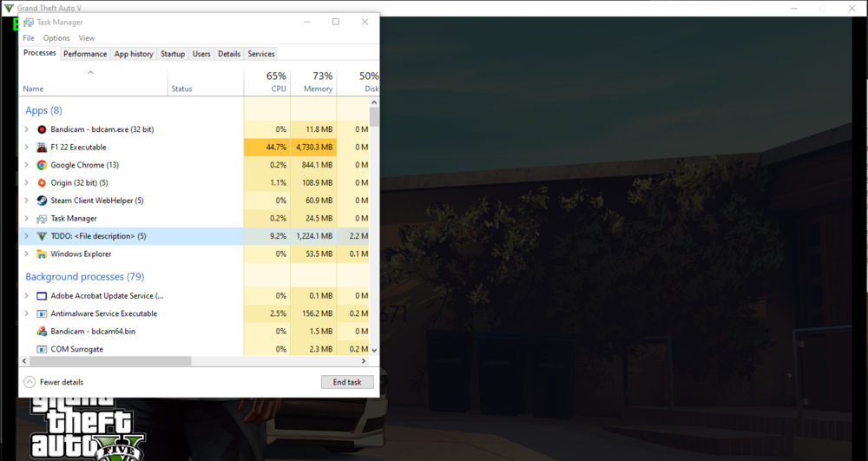Click Task Manager title bar icon
The height and width of the screenshot is (461, 868).
pyautogui.click(x=29, y=22)
